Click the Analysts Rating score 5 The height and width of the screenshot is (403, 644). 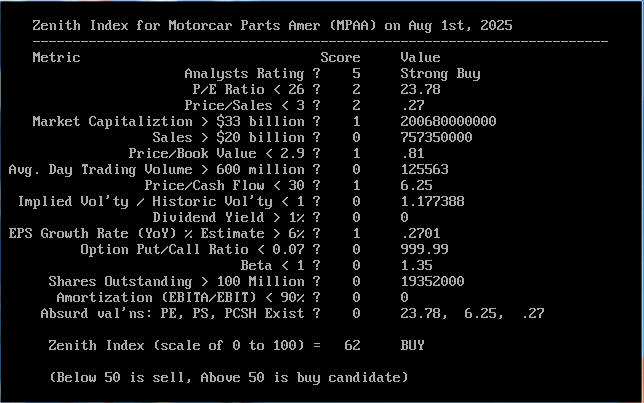coord(356,74)
